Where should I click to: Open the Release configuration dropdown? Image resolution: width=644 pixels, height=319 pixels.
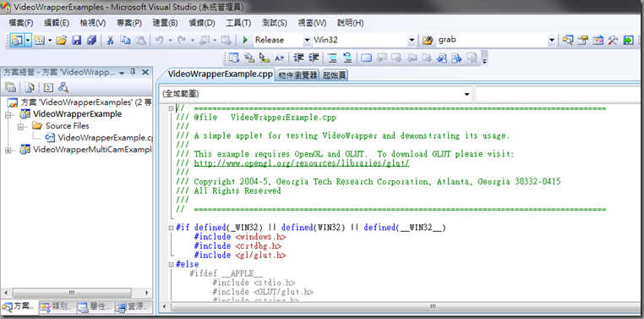(307, 41)
